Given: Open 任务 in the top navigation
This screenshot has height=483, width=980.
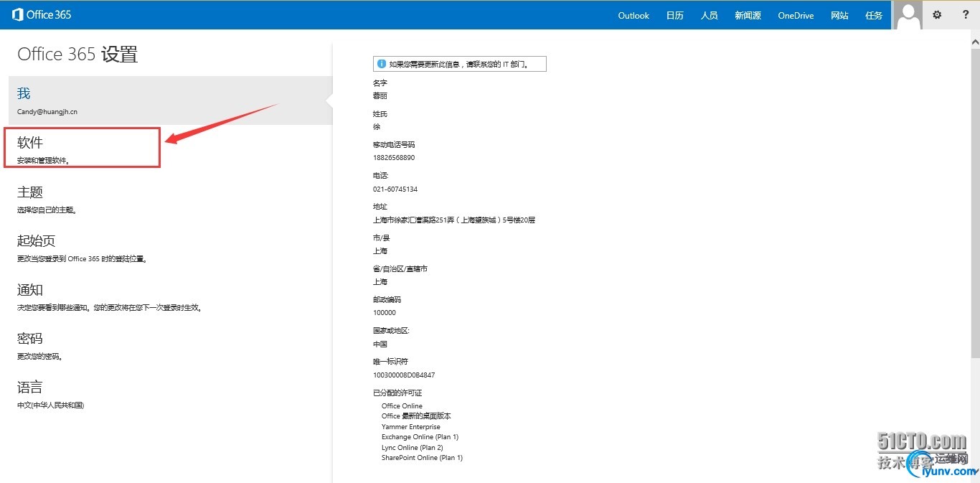Looking at the screenshot, I should coord(874,15).
